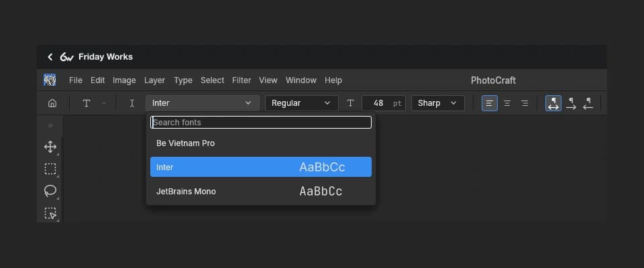
Task: Open the Type tool preset dropdown arrow
Action: coord(103,103)
